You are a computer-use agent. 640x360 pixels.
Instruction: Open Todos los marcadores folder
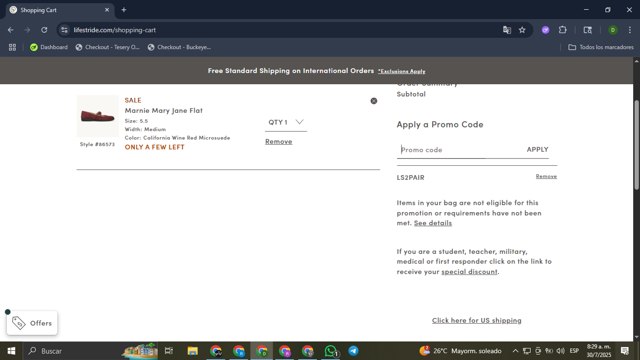tap(601, 47)
